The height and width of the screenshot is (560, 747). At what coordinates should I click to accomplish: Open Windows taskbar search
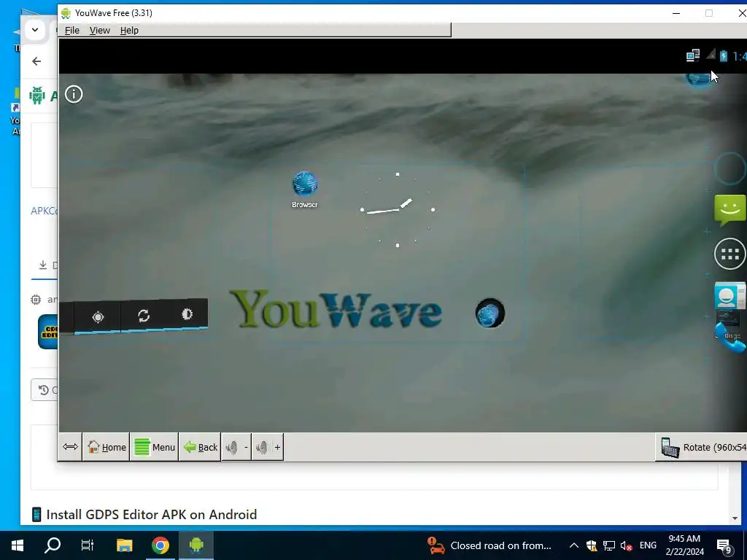click(53, 545)
